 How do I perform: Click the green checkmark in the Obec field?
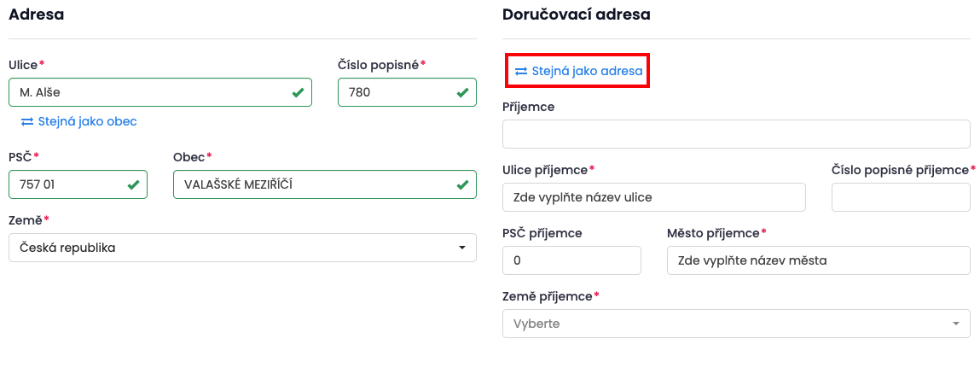(x=462, y=184)
